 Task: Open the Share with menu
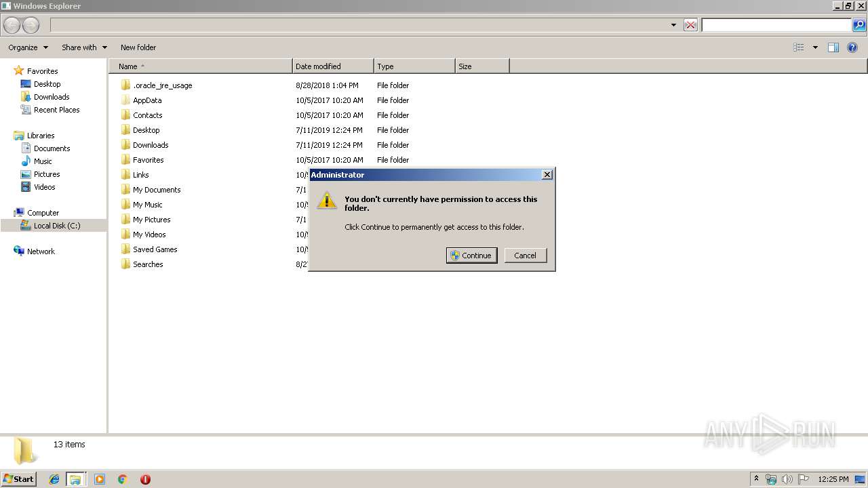pyautogui.click(x=84, y=47)
